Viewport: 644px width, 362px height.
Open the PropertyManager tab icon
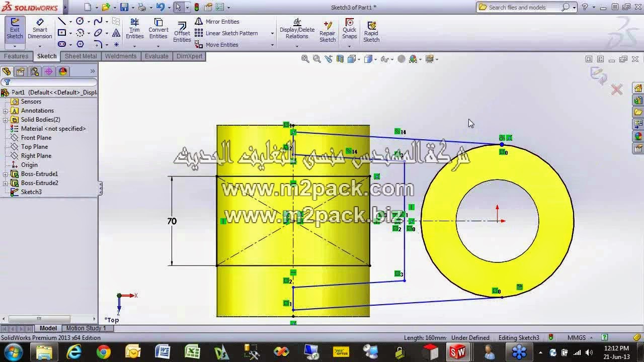[x=21, y=71]
